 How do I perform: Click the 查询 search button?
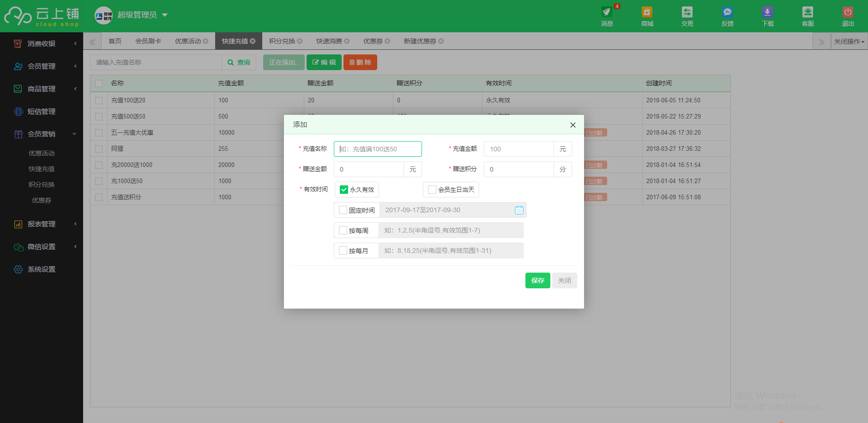point(239,62)
